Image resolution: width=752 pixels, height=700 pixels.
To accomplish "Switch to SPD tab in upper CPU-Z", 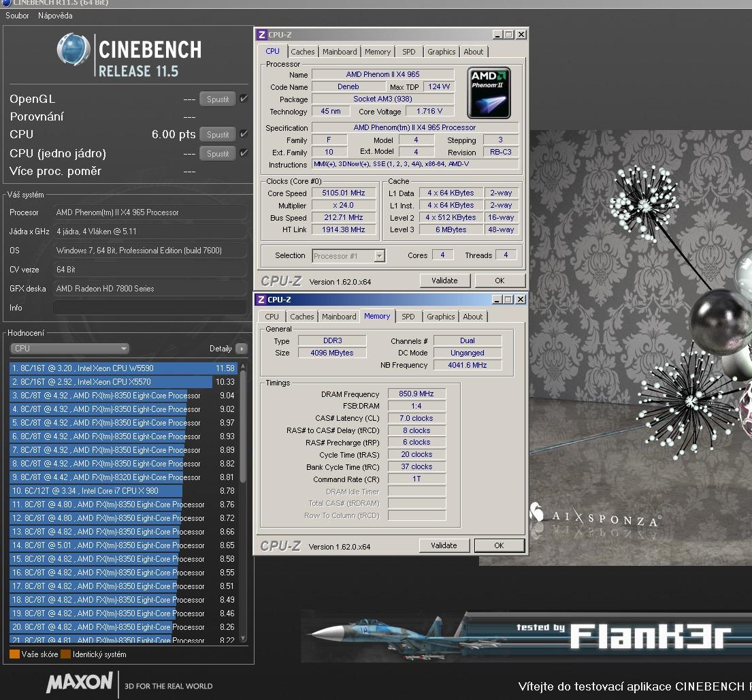I will [x=408, y=52].
